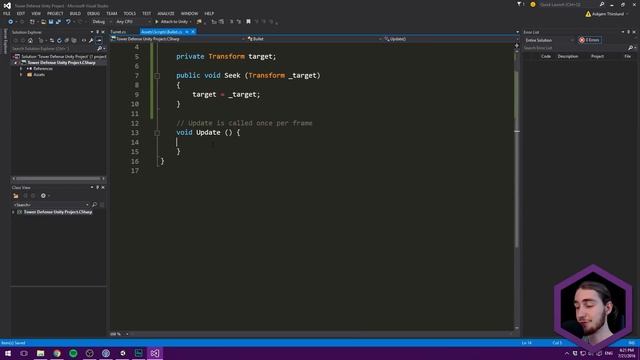Screen dimensions: 640x360
Task: Pin the Class View panel
Action: click(97, 187)
